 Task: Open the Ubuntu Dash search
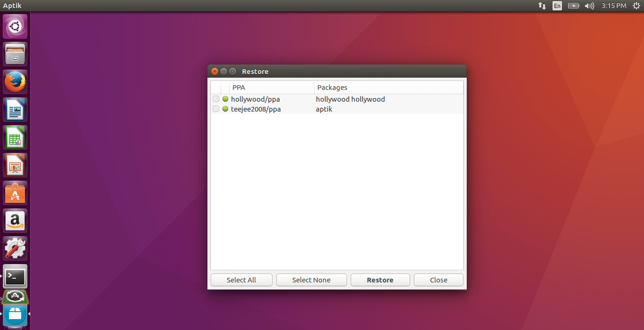[15, 26]
